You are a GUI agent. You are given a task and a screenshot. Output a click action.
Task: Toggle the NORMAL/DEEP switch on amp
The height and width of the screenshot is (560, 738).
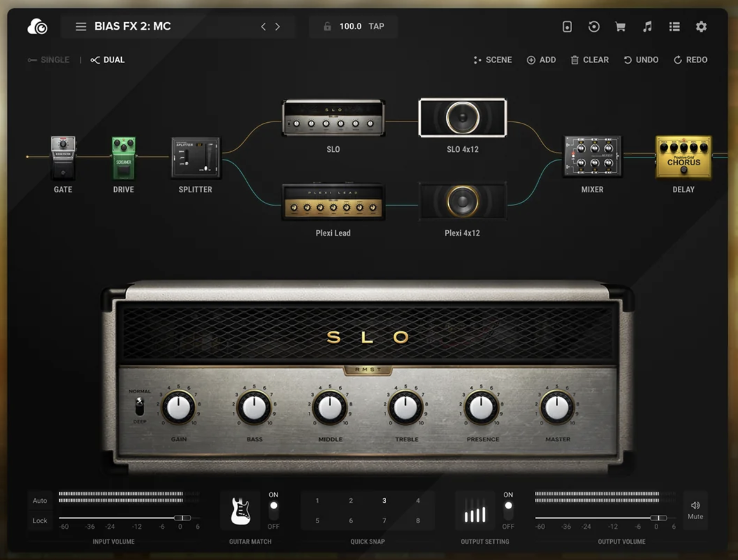140,406
